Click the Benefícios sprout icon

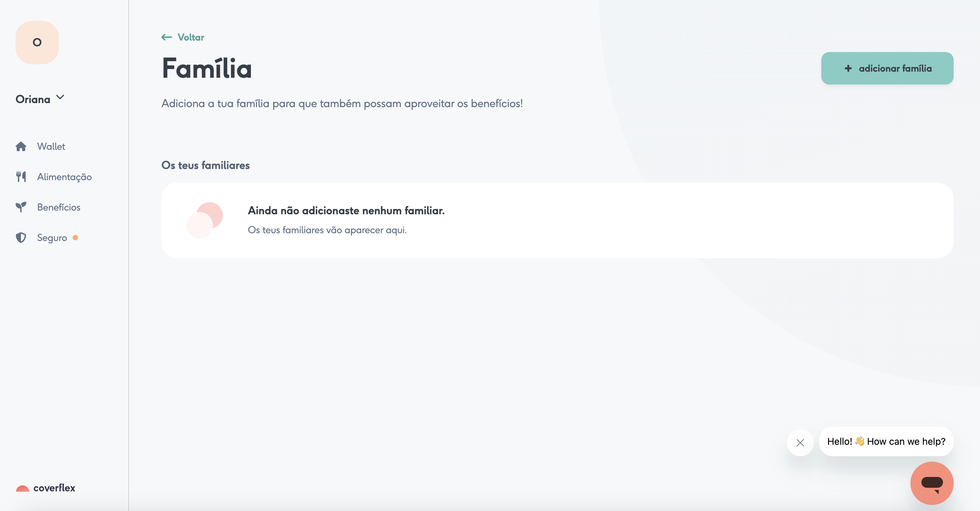[x=21, y=207]
